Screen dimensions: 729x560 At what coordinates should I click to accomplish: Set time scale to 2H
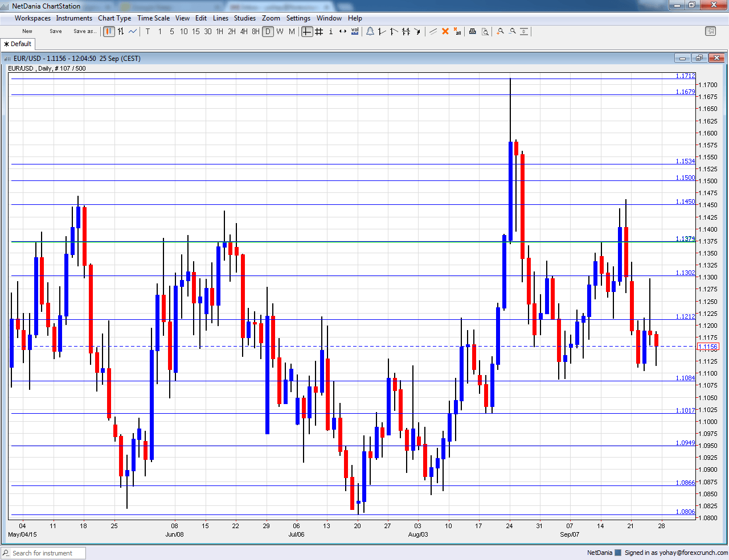pyautogui.click(x=232, y=31)
